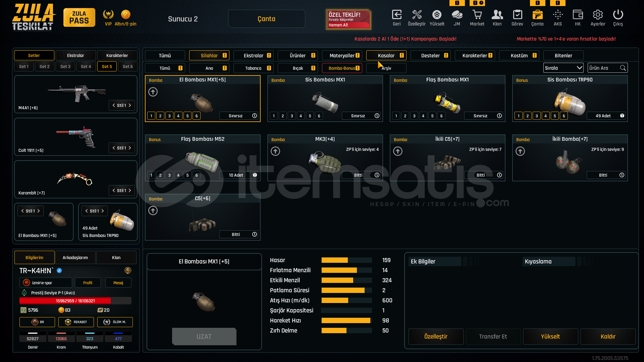
Task: Open the AKS icon
Action: [x=558, y=15]
